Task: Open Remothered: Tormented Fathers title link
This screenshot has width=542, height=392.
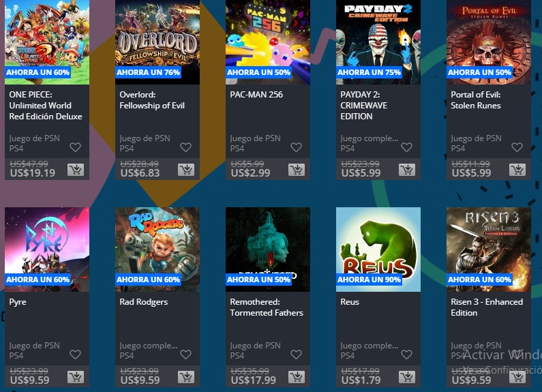Action: [x=267, y=307]
